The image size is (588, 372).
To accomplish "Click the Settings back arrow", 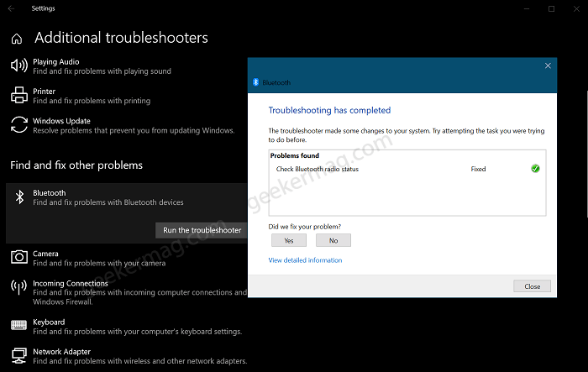I will click(11, 8).
